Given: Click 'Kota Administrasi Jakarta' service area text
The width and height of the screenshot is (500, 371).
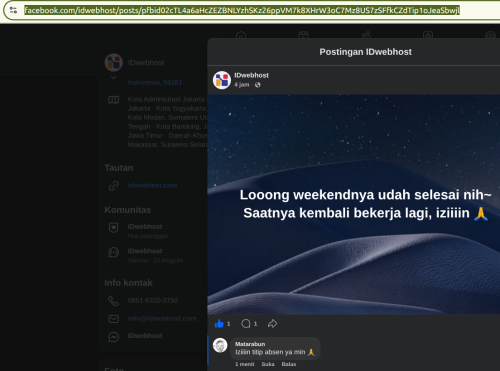Looking at the screenshot, I should (x=166, y=99).
